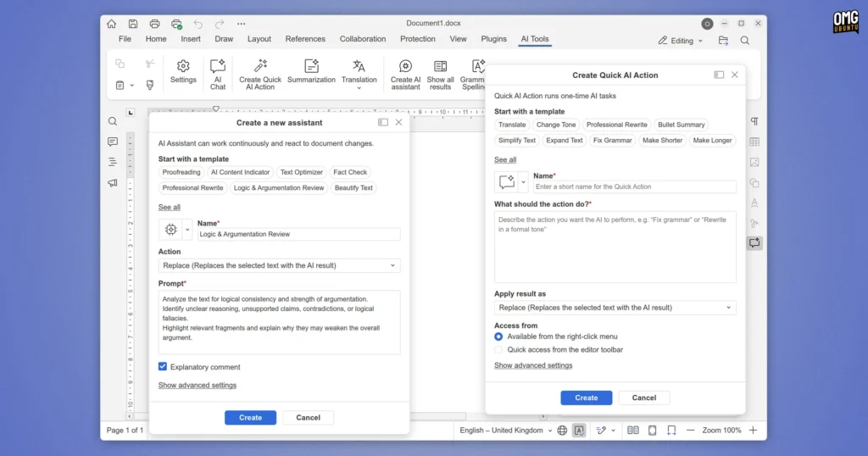Open the Editing mode dropdown

(681, 41)
